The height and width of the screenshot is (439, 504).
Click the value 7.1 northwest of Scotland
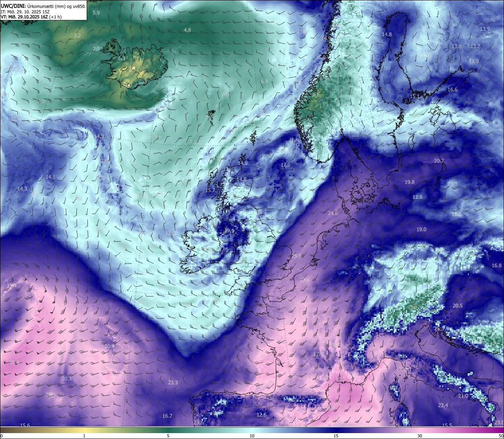193,142
